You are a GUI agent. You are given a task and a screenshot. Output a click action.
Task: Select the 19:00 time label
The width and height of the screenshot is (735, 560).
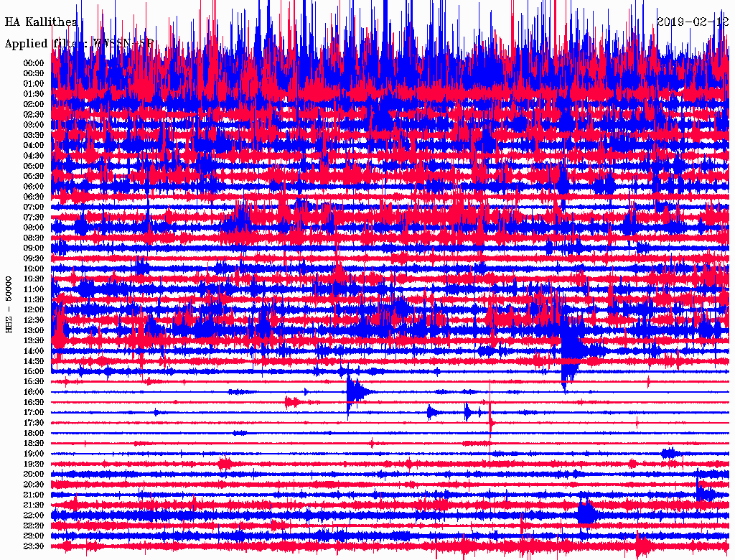pos(33,454)
